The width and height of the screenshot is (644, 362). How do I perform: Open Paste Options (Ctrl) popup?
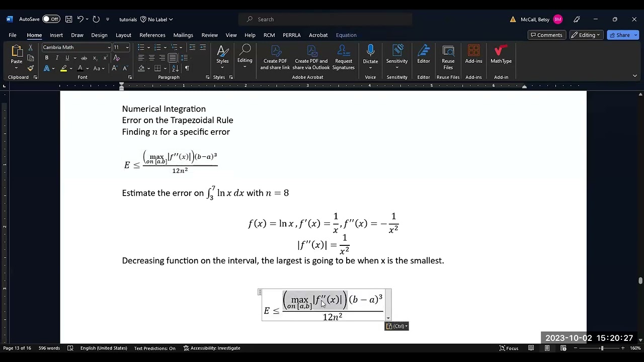pos(397,326)
